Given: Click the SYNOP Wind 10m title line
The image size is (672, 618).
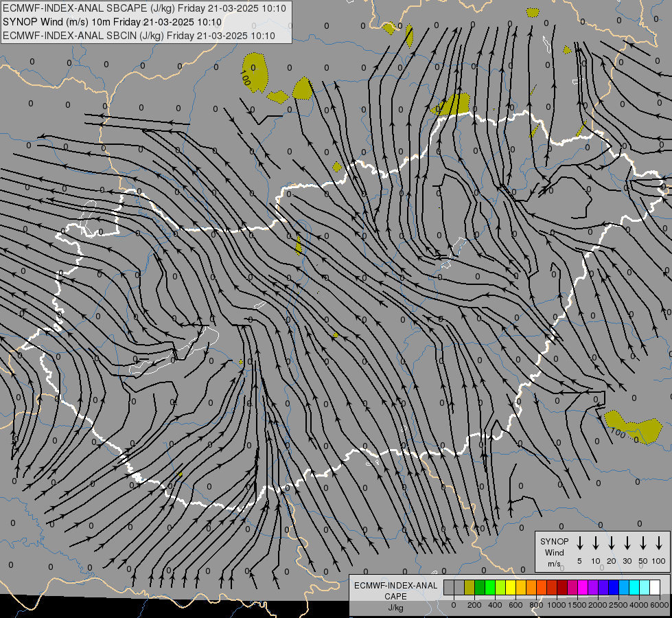Looking at the screenshot, I should [x=112, y=22].
